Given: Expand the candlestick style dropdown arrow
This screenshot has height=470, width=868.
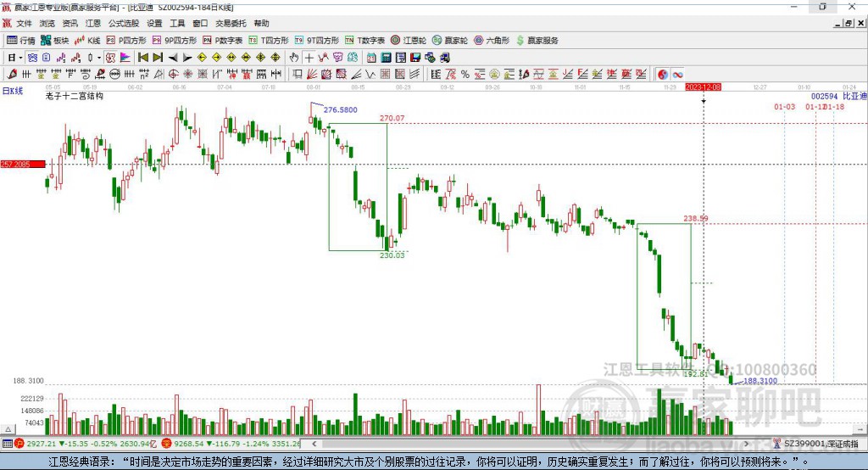Looking at the screenshot, I should (x=99, y=58).
